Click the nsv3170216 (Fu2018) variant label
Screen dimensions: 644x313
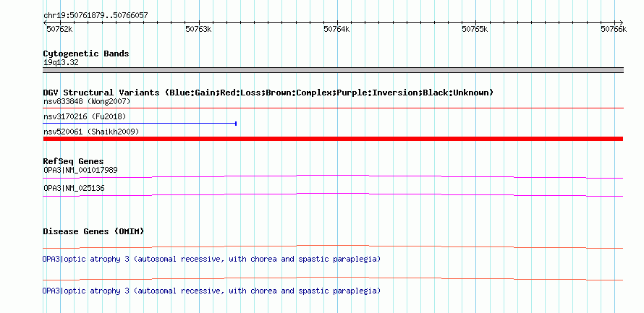pyautogui.click(x=85, y=116)
